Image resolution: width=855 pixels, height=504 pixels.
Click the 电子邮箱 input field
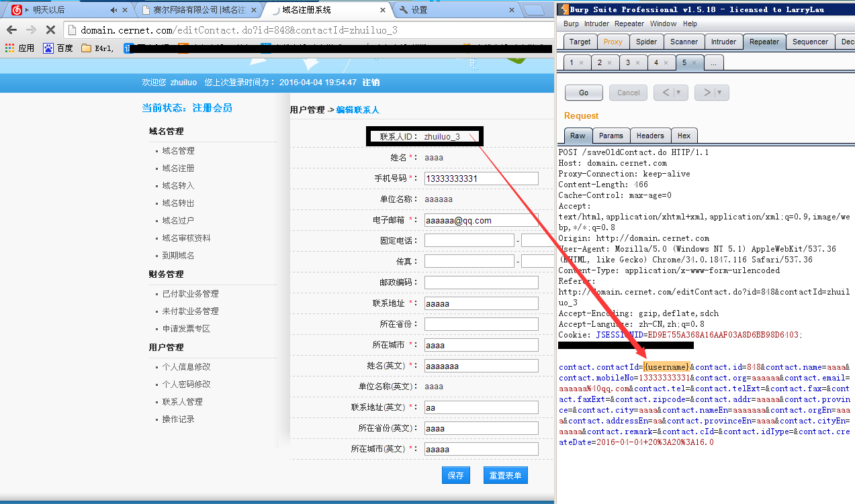(481, 220)
